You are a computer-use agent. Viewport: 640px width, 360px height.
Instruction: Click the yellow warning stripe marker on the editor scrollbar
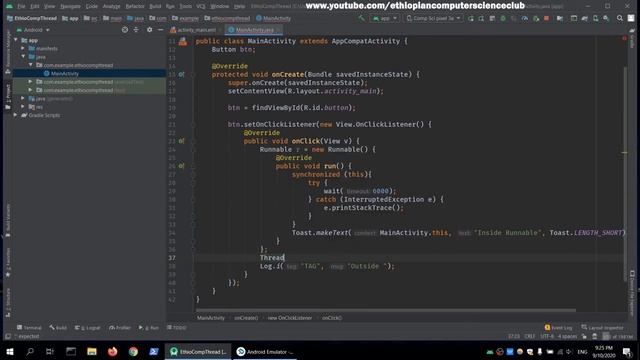624,153
